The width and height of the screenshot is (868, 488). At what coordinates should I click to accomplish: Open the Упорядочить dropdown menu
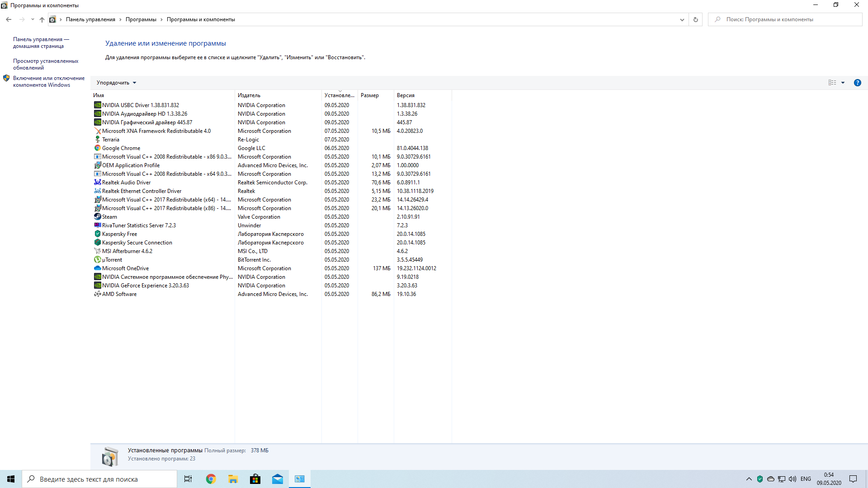(x=116, y=83)
